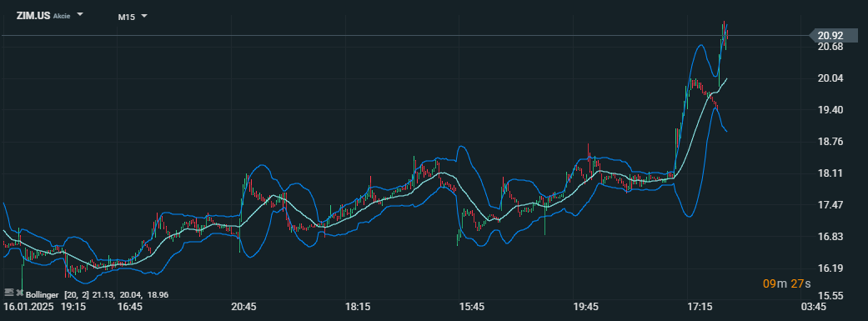Click the 16.19 price axis label
The width and height of the screenshot is (868, 321).
[x=830, y=268]
